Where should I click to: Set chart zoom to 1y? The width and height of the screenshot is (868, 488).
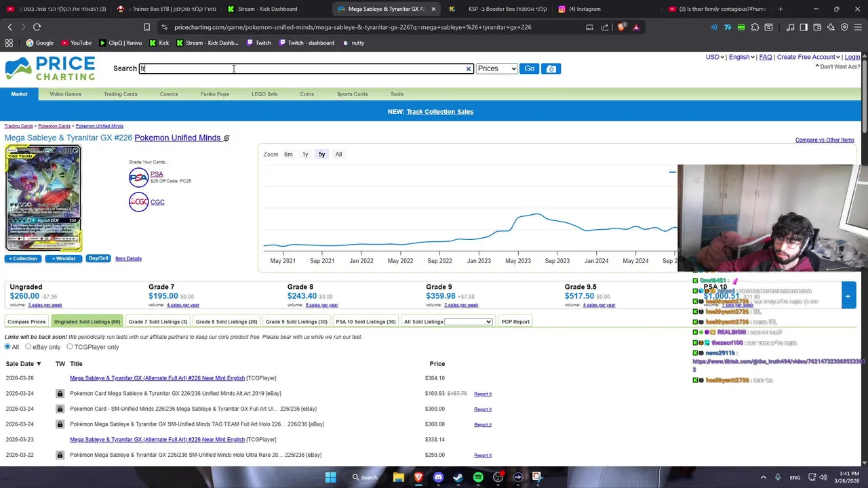[x=305, y=155]
